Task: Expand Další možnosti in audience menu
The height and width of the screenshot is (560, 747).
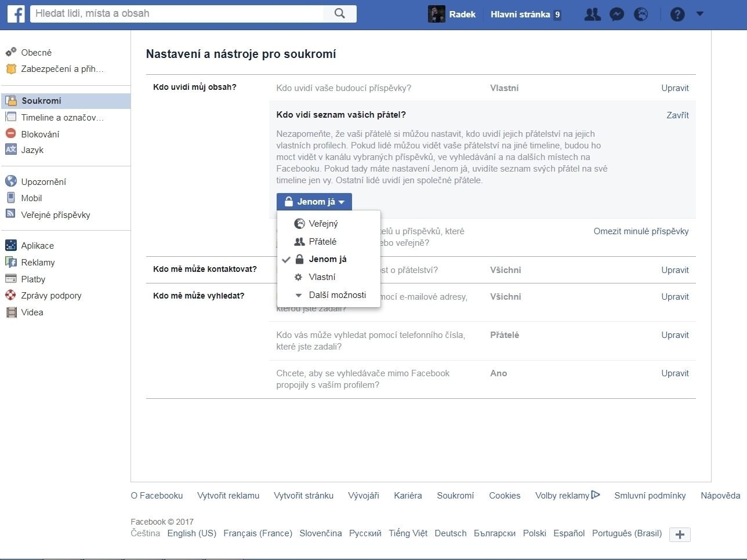Action: (329, 295)
